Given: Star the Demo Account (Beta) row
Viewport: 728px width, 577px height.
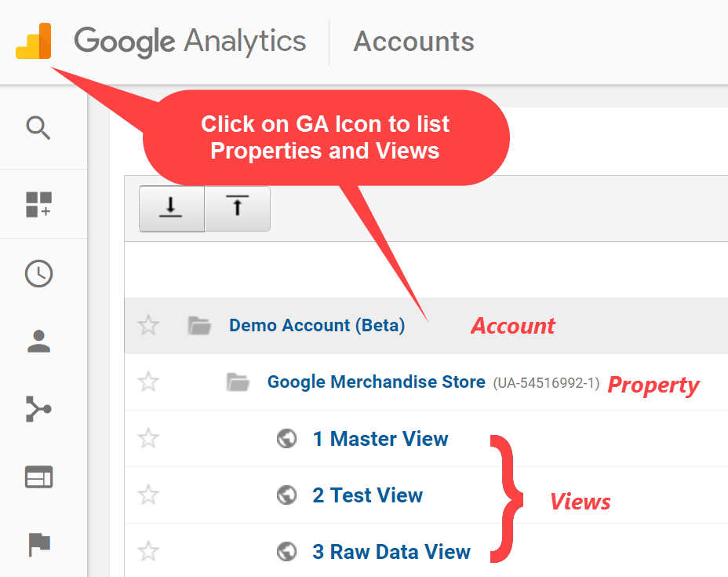Looking at the screenshot, I should 148,325.
